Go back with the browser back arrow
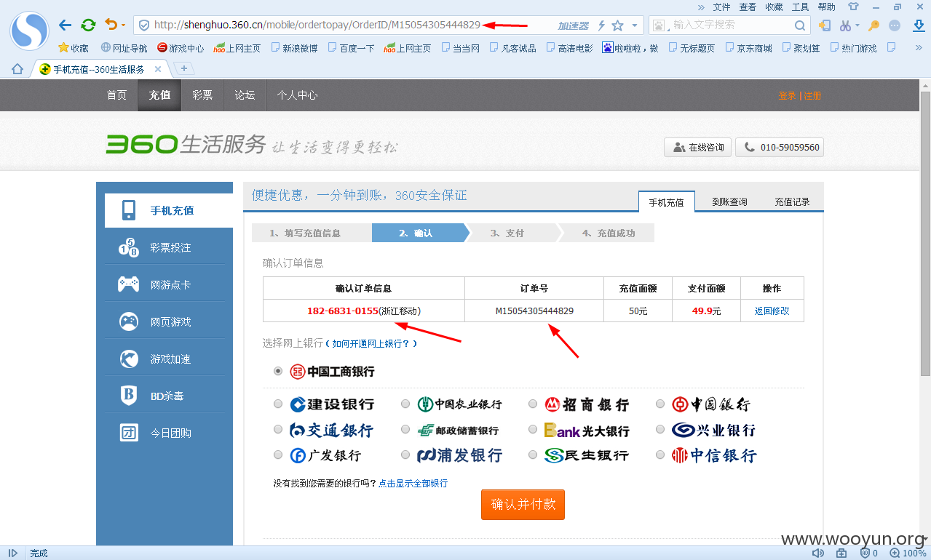The image size is (931, 560). point(65,25)
